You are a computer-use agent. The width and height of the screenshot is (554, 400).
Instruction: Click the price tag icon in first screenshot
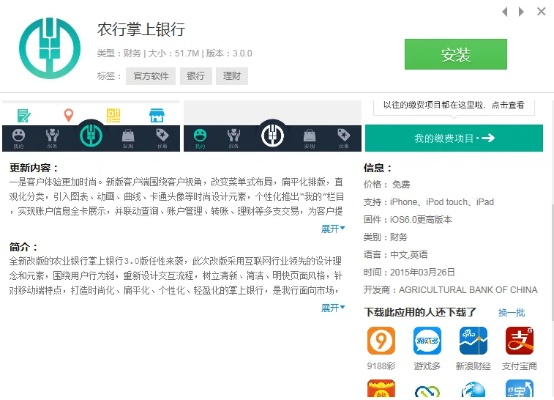click(162, 135)
